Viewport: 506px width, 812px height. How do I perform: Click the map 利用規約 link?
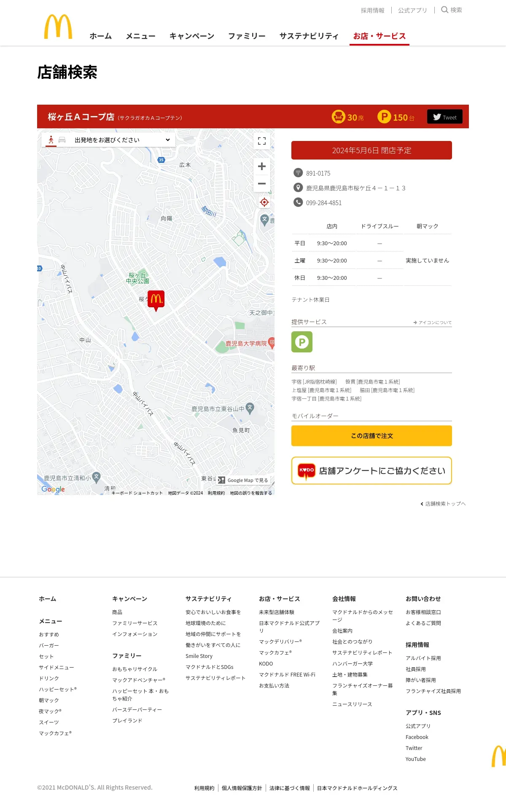216,493
